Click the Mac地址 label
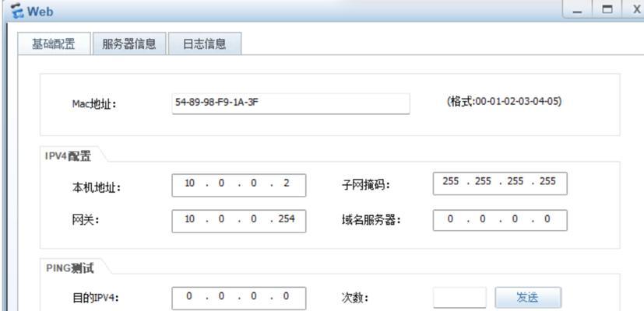This screenshot has width=644, height=311. click(x=94, y=104)
